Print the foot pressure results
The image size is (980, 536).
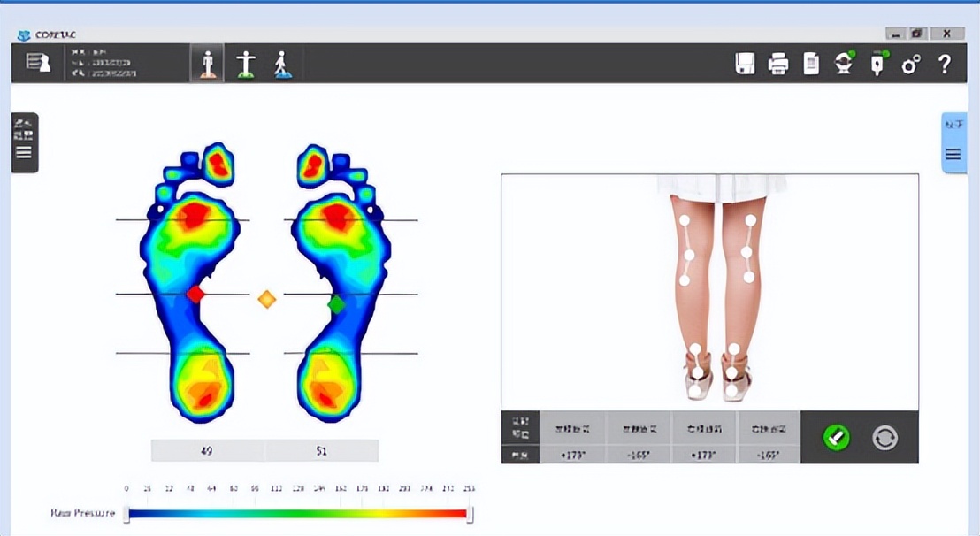tap(777, 64)
